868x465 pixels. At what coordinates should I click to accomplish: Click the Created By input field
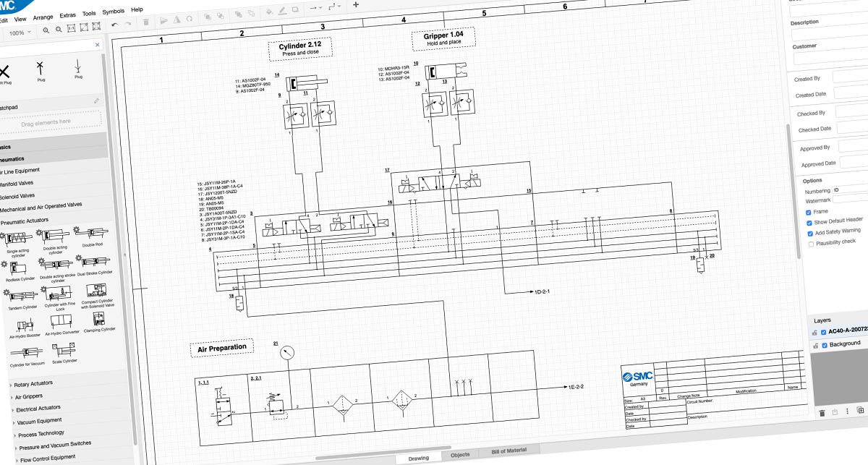tap(850, 77)
